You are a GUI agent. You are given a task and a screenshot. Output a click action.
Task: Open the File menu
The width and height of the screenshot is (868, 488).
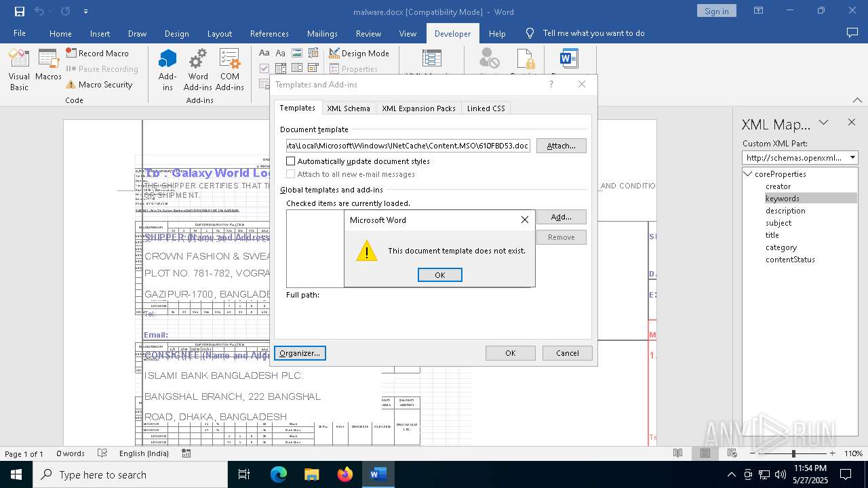[x=20, y=33]
